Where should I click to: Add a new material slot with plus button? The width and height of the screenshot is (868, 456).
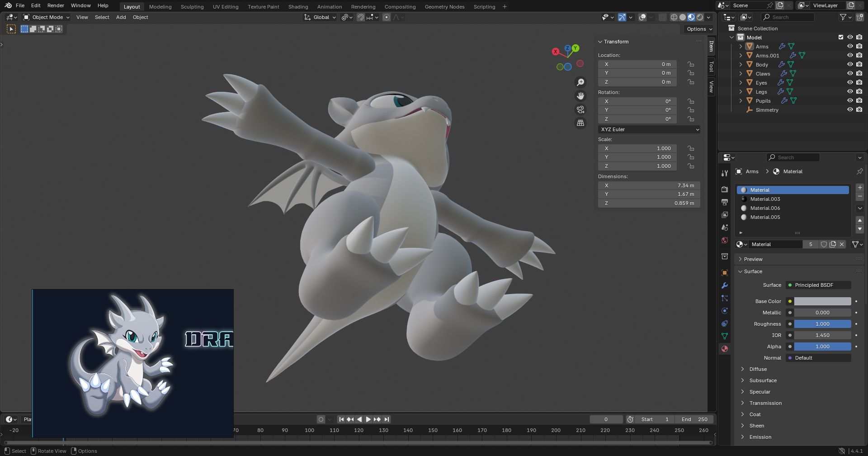point(860,188)
